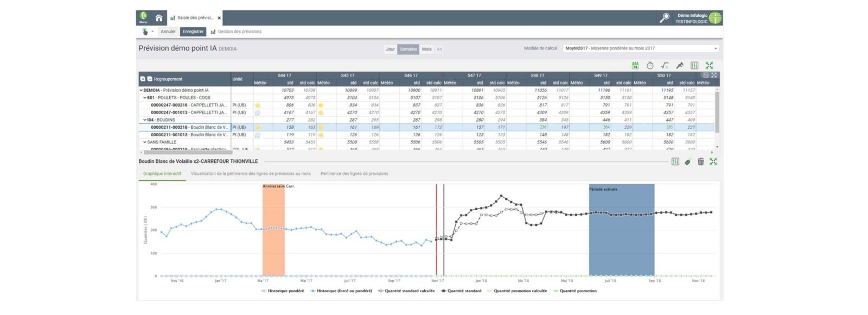Switch the period view to An
This screenshot has height=315, width=868.
tap(439, 49)
